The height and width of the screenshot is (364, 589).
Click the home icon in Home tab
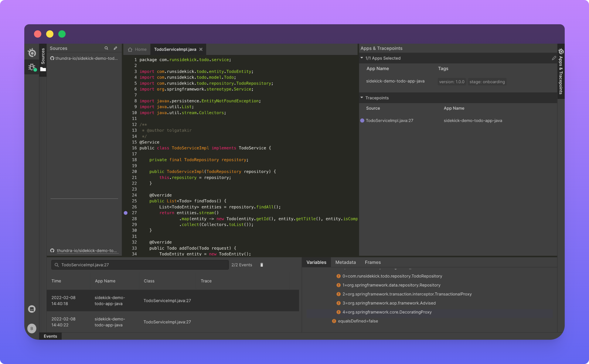click(130, 49)
